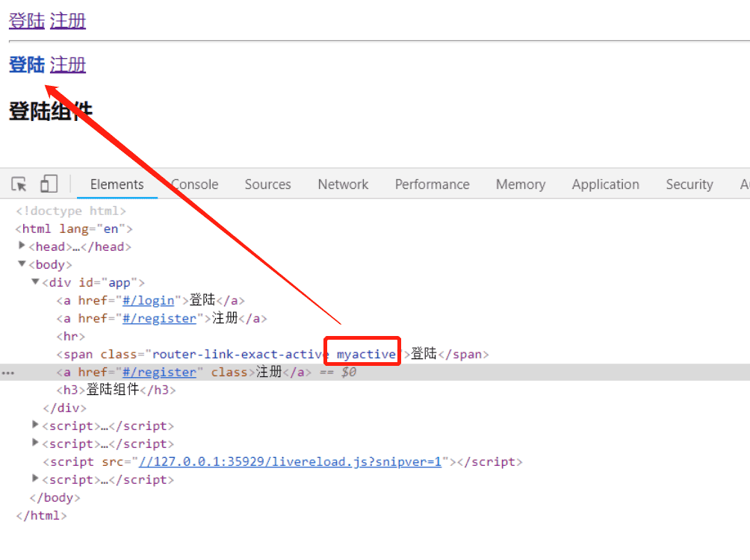750x560 pixels.
Task: Open the #/login href in DOM tree
Action: point(148,300)
